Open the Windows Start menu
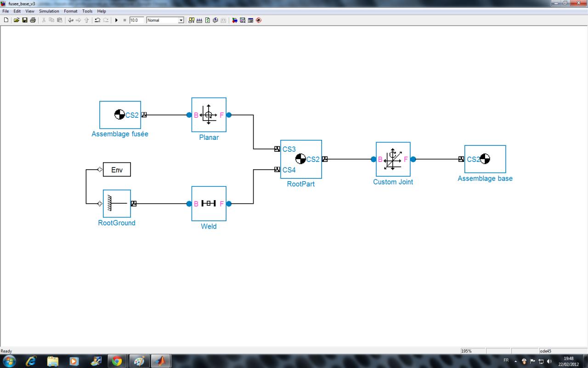This screenshot has height=368, width=588. coord(9,361)
